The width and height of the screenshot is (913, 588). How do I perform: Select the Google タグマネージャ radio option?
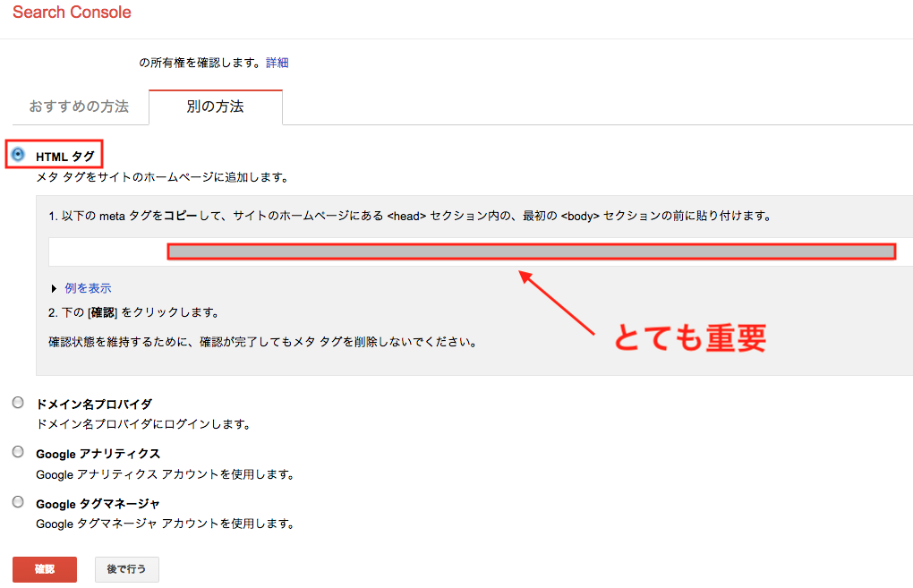pos(18,502)
